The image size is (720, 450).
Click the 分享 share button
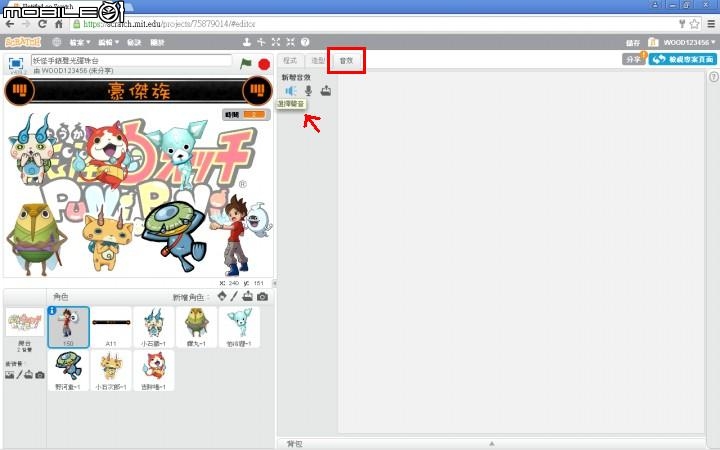tap(633, 59)
